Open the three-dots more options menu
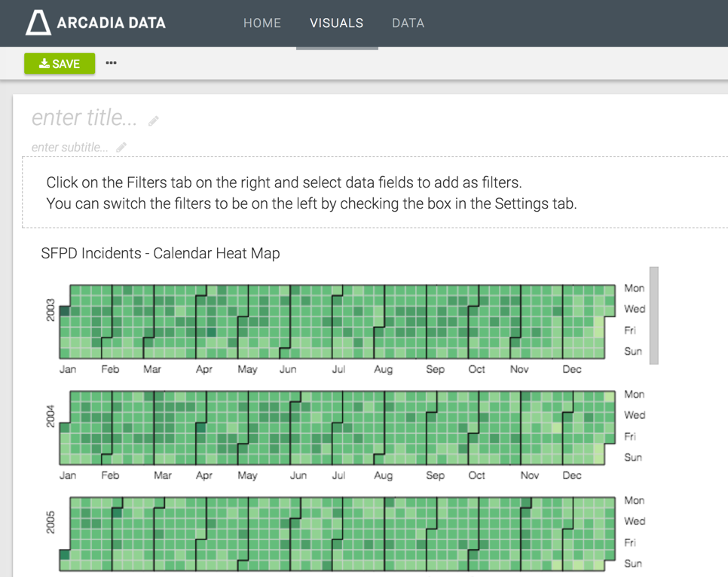 pos(112,63)
